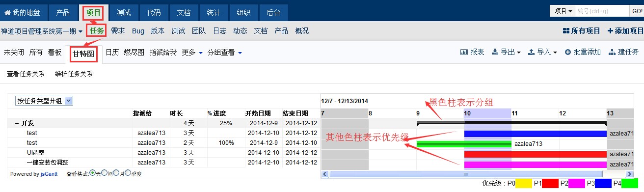Switch to 日历 calendar view
The height and width of the screenshot is (192, 644).
(112, 52)
